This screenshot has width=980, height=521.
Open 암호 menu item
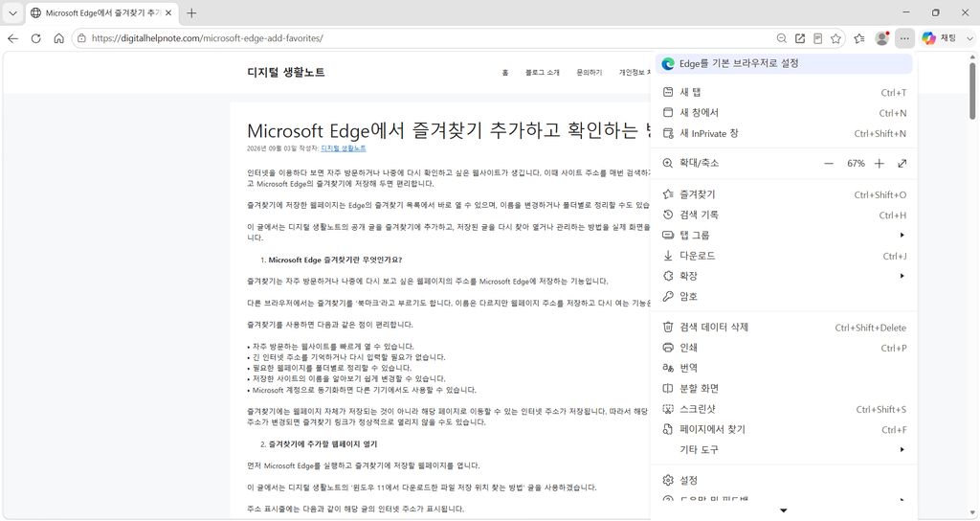pyautogui.click(x=784, y=297)
